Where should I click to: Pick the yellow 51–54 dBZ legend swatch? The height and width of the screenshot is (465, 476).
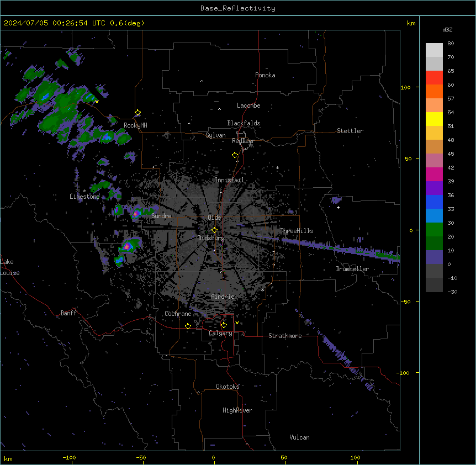pos(434,119)
